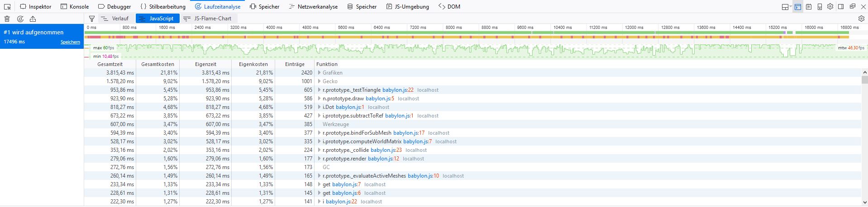Expand n.prototype.draw row
This screenshot has width=868, height=207.
tap(319, 99)
